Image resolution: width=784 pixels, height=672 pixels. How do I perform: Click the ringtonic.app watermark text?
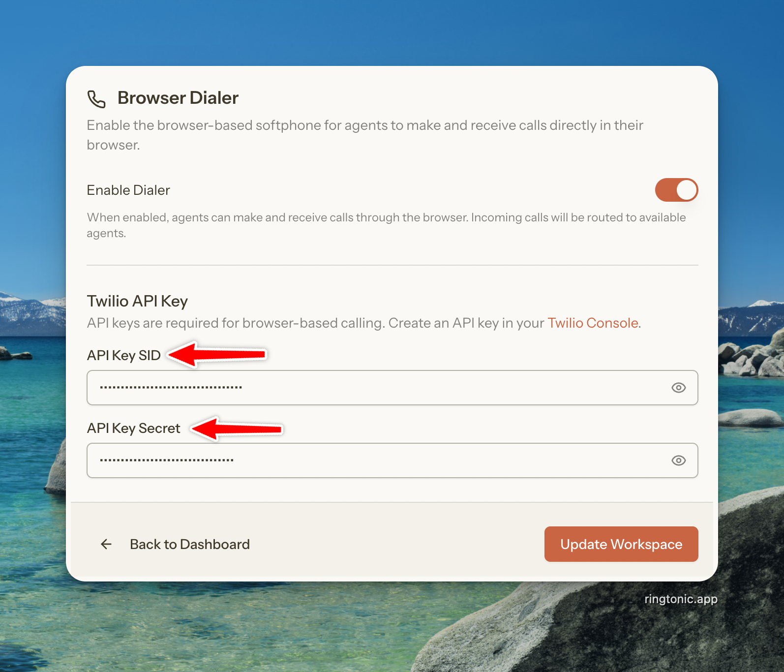click(x=681, y=599)
